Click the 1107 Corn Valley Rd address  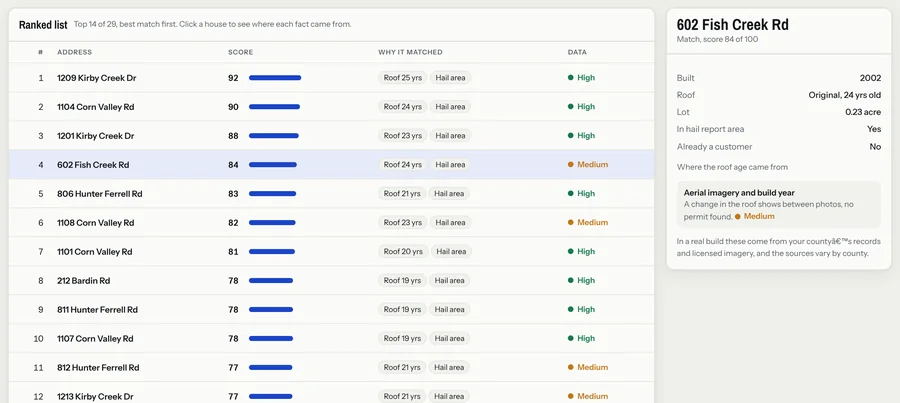(x=95, y=339)
